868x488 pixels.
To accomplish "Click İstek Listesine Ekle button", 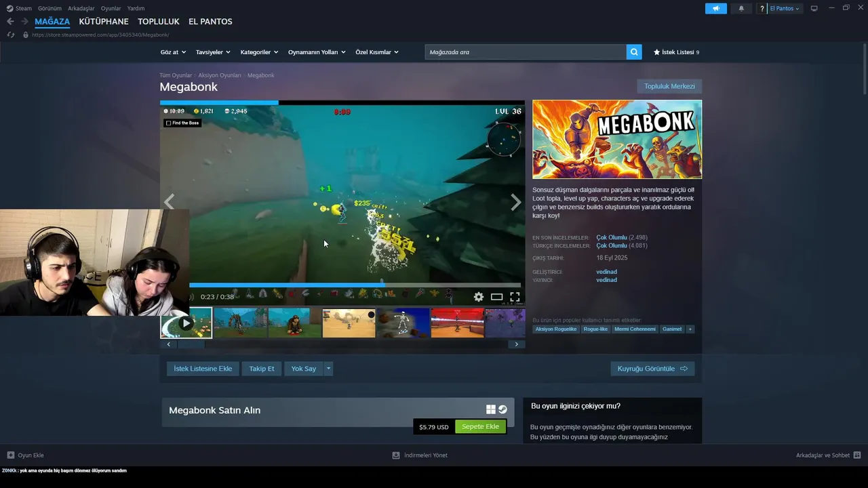I will [x=203, y=369].
